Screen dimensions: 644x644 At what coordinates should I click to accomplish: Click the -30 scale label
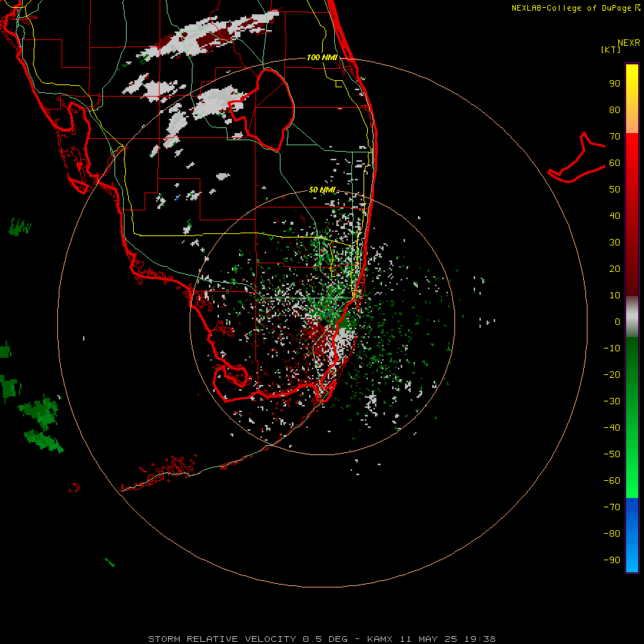tap(612, 401)
